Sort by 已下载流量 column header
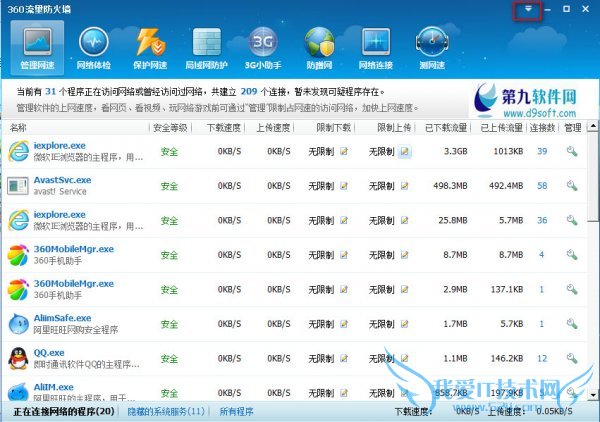600x422 pixels. tap(446, 128)
